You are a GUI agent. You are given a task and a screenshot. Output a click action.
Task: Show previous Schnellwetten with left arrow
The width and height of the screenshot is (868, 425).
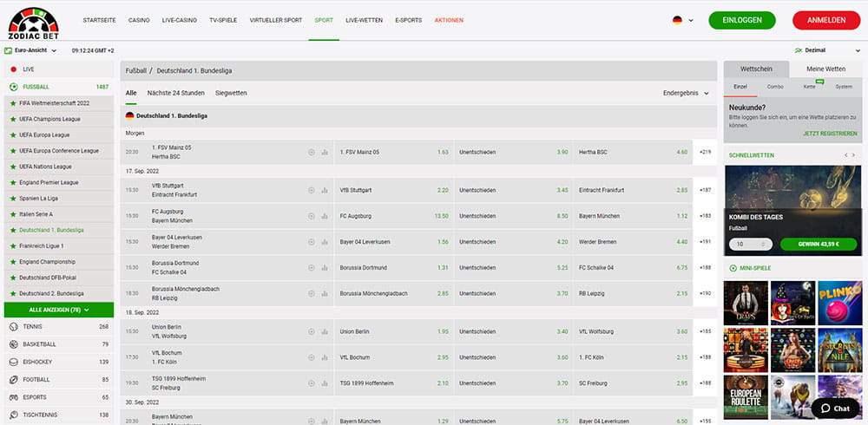coord(846,155)
